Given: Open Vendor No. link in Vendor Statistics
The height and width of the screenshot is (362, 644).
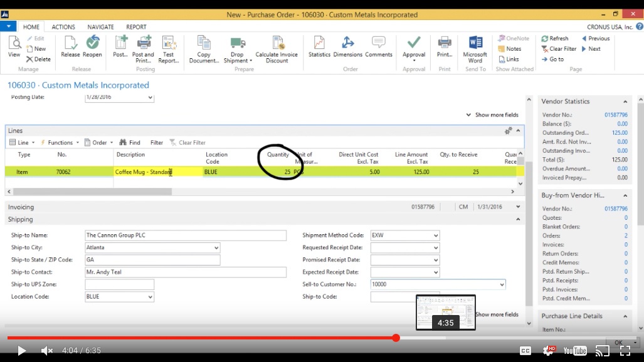Looking at the screenshot, I should click(616, 115).
